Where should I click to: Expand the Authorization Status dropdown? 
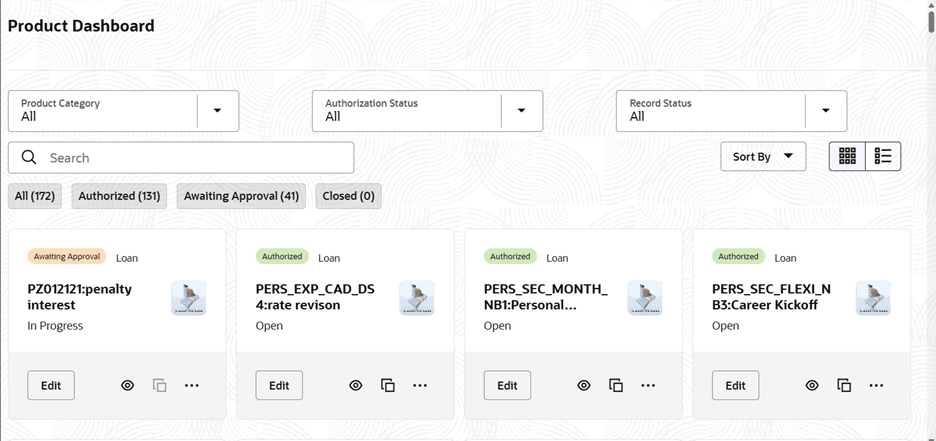[x=521, y=110]
